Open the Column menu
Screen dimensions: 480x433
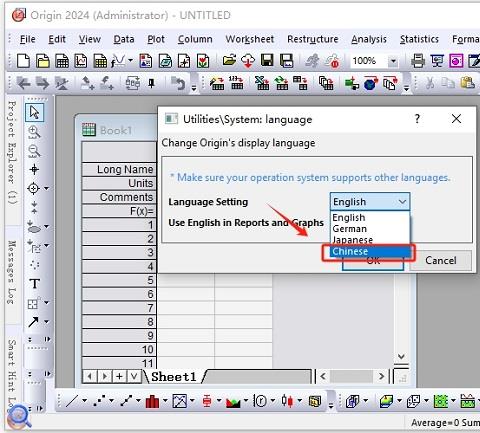coord(195,39)
